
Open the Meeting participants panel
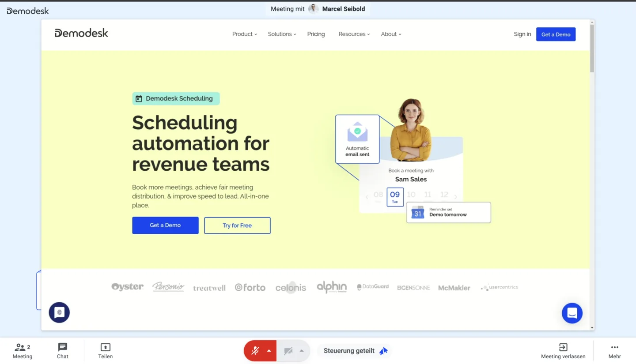pos(22,351)
